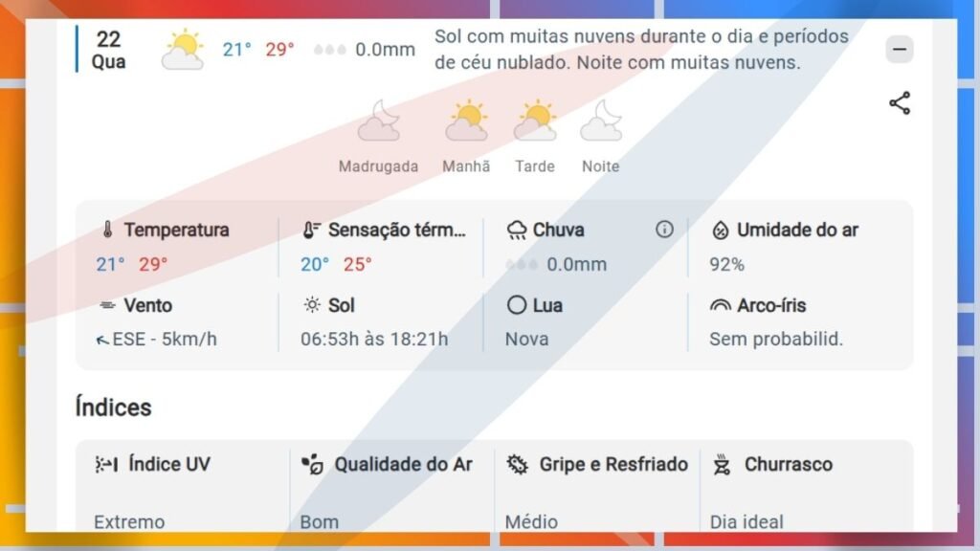Click the Lua moon icon
Viewport: 980px width, 551px height.
[x=517, y=306]
